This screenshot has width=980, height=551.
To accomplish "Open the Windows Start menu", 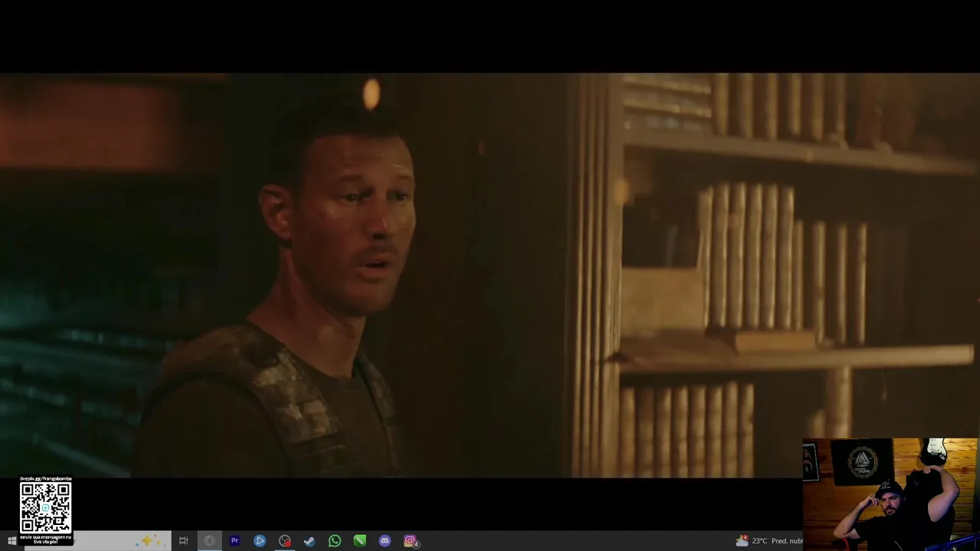I will click(x=11, y=541).
